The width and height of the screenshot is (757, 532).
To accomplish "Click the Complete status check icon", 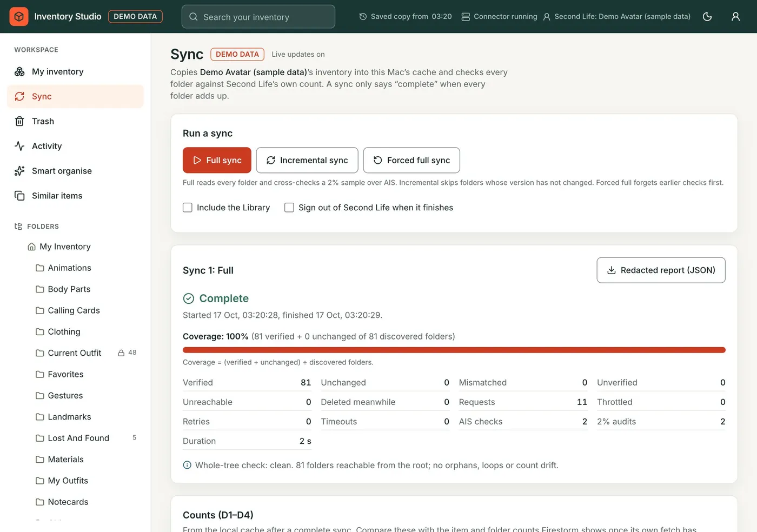I will [x=189, y=298].
